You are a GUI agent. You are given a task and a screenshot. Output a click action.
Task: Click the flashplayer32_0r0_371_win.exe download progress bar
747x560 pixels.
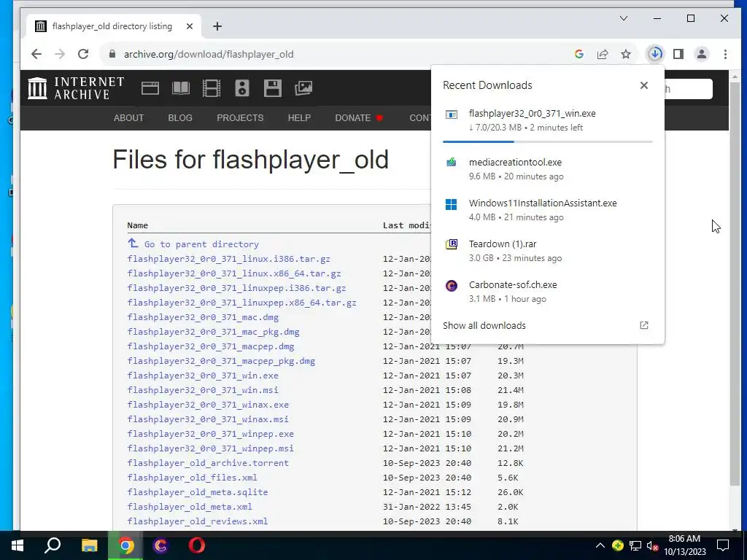point(547,141)
